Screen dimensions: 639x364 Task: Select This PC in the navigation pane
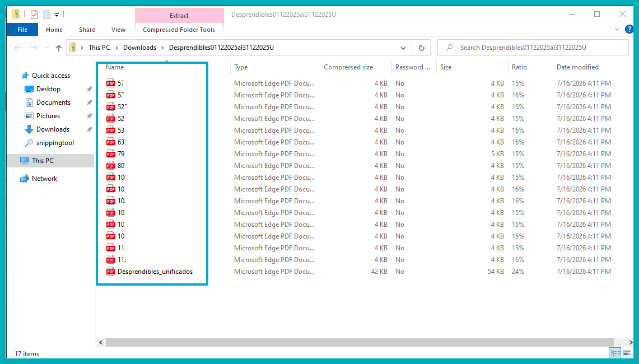pyautogui.click(x=43, y=161)
